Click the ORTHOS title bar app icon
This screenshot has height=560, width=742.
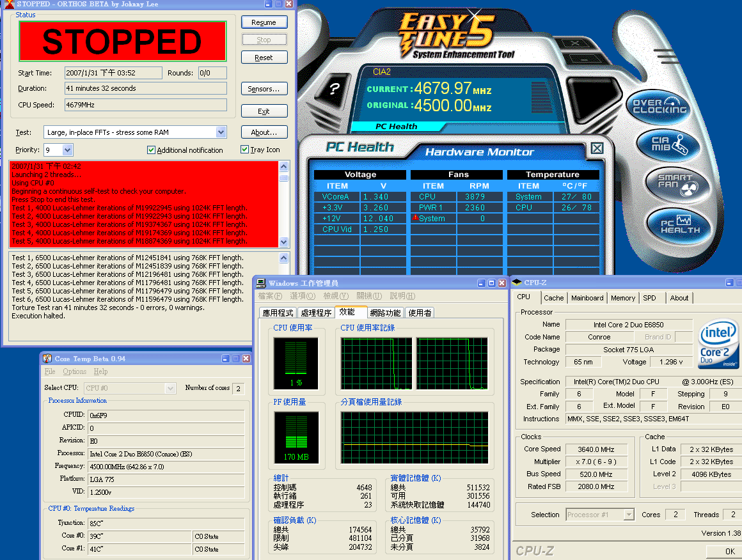(8, 4)
